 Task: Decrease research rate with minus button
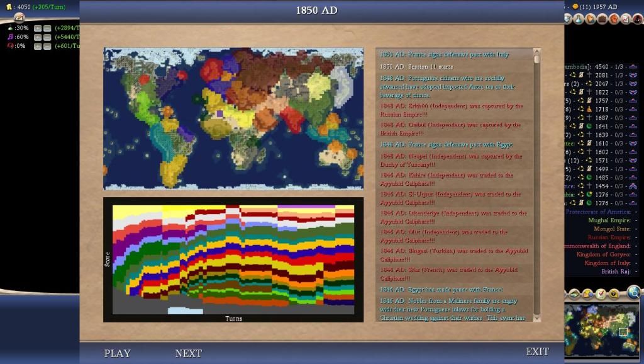pos(47,28)
